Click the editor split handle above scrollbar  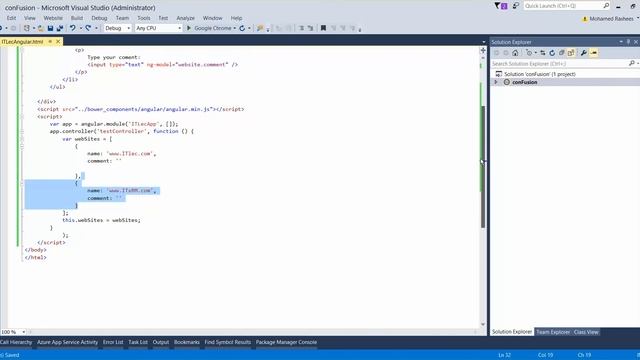(x=483, y=50)
